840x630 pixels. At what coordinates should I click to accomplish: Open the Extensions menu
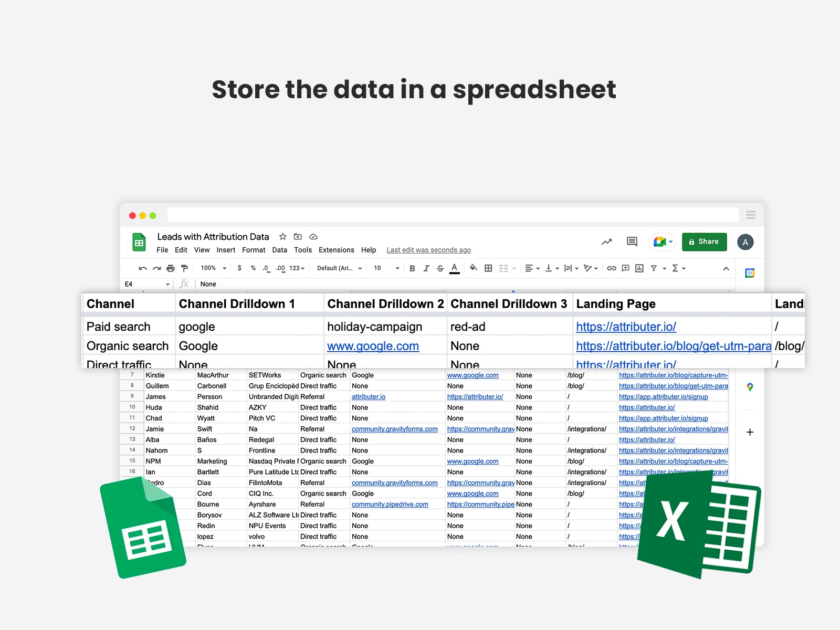pyautogui.click(x=336, y=250)
